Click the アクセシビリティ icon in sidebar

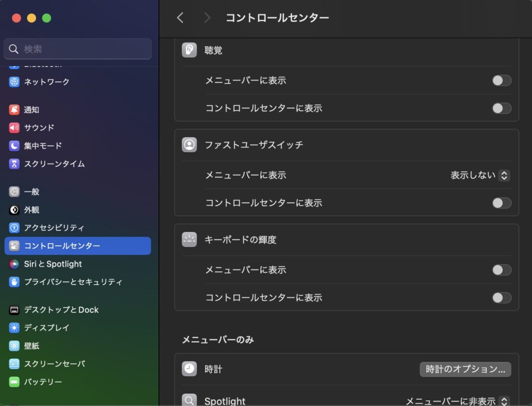click(x=15, y=228)
